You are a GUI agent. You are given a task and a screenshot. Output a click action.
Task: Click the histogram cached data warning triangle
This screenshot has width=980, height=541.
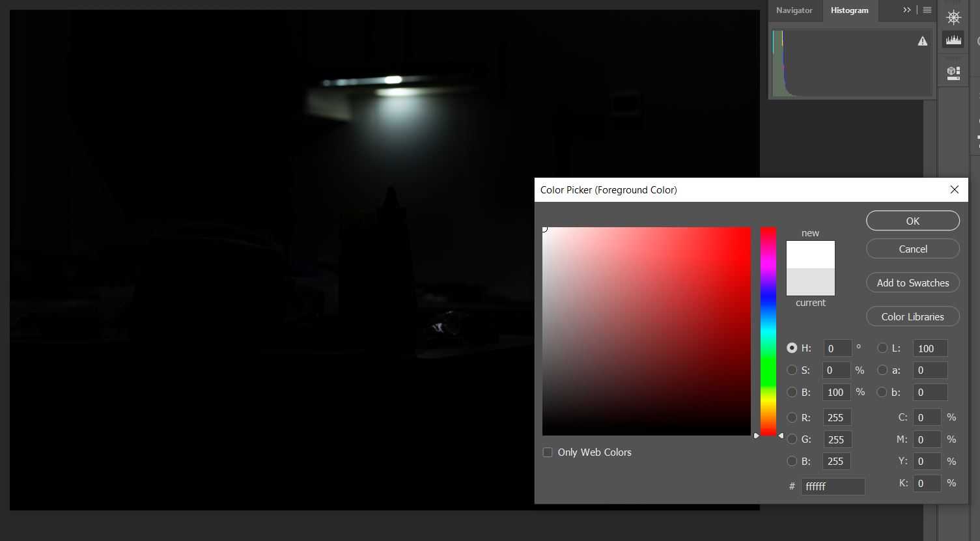pos(922,42)
